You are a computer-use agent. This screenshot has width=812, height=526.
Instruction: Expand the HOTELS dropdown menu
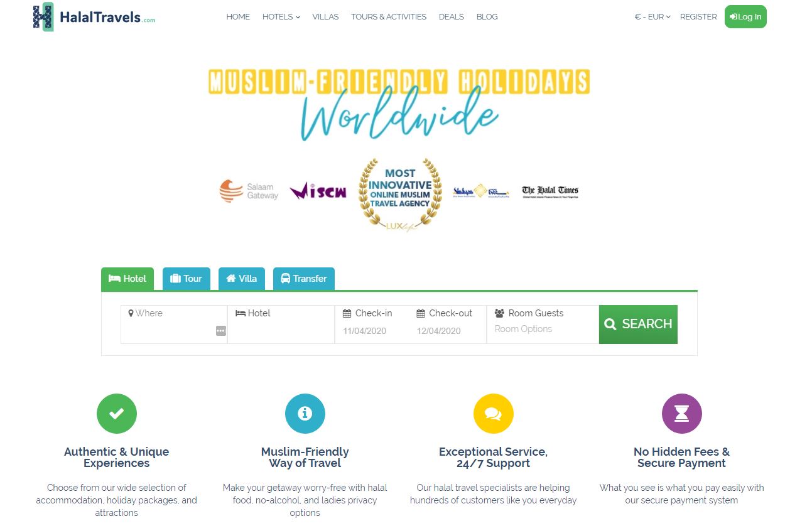[281, 17]
